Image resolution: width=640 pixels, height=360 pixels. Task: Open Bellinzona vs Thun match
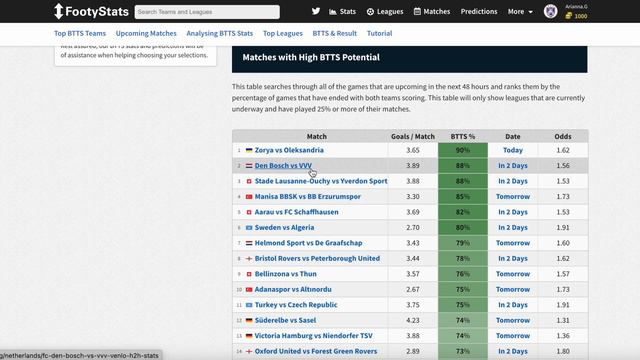286,274
